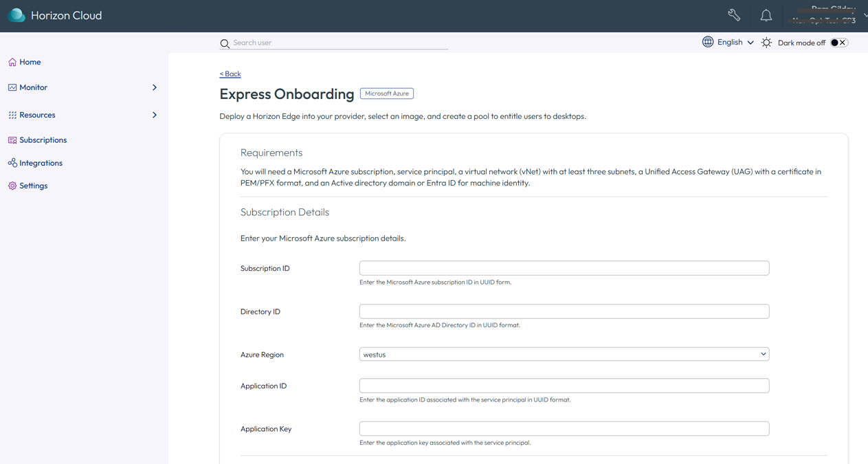Click the Directory ID label
The width and height of the screenshot is (868, 464).
pyautogui.click(x=260, y=311)
